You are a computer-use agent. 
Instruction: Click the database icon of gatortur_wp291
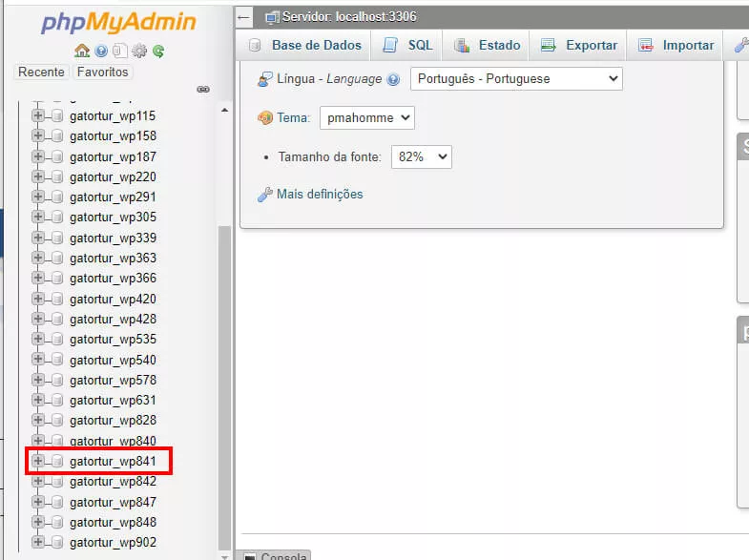57,197
